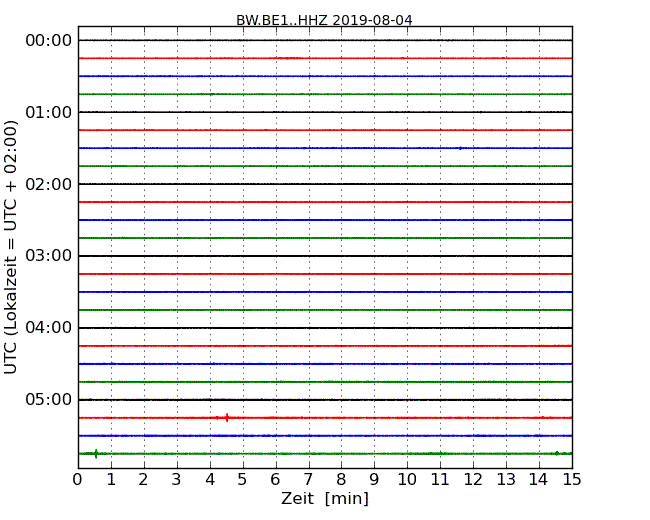Click x-axis tick label 0
This screenshot has width=650, height=520.
click(x=78, y=480)
